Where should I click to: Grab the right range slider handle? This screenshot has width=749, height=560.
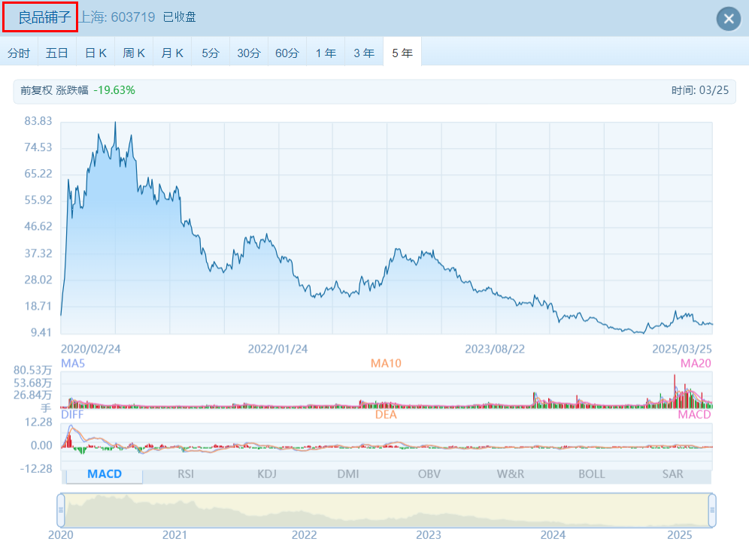[x=712, y=510]
